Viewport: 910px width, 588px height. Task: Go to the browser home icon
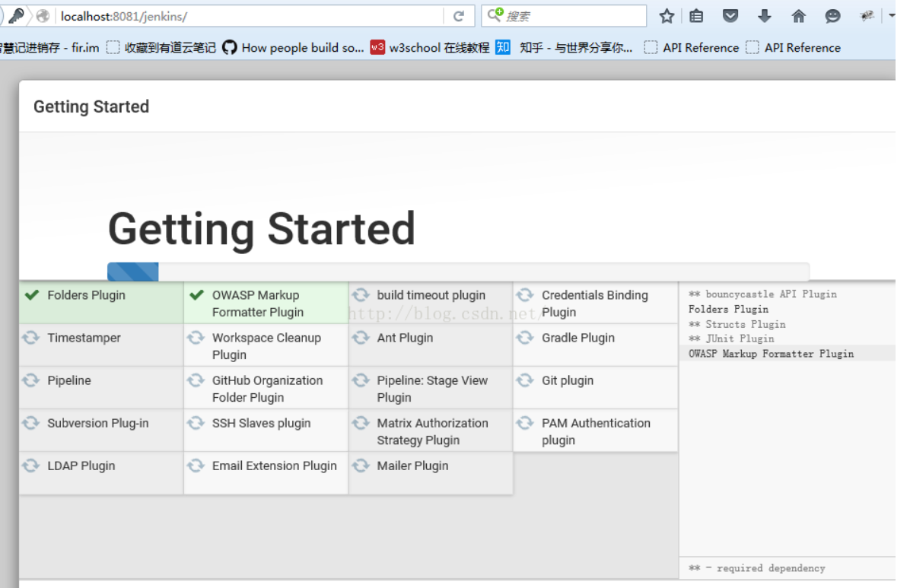pyautogui.click(x=799, y=16)
